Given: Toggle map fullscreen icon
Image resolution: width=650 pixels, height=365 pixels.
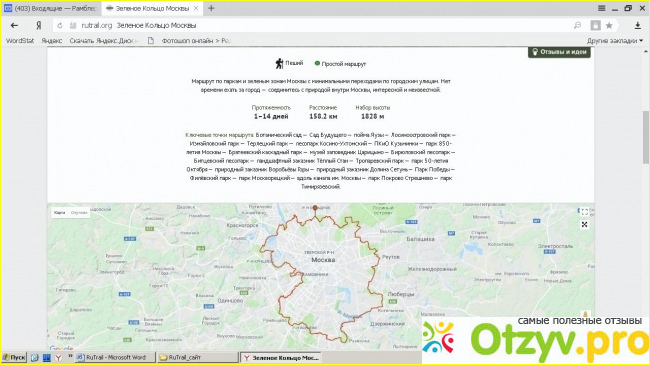Looking at the screenshot, I should pyautogui.click(x=585, y=212).
